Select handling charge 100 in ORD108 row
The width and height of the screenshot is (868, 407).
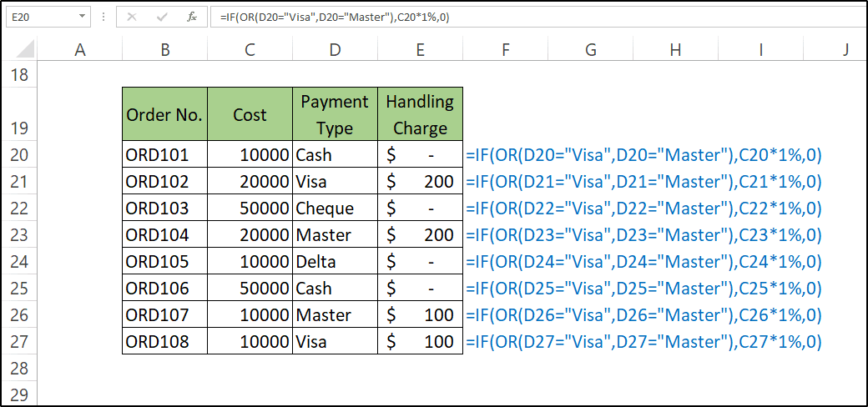[420, 340]
